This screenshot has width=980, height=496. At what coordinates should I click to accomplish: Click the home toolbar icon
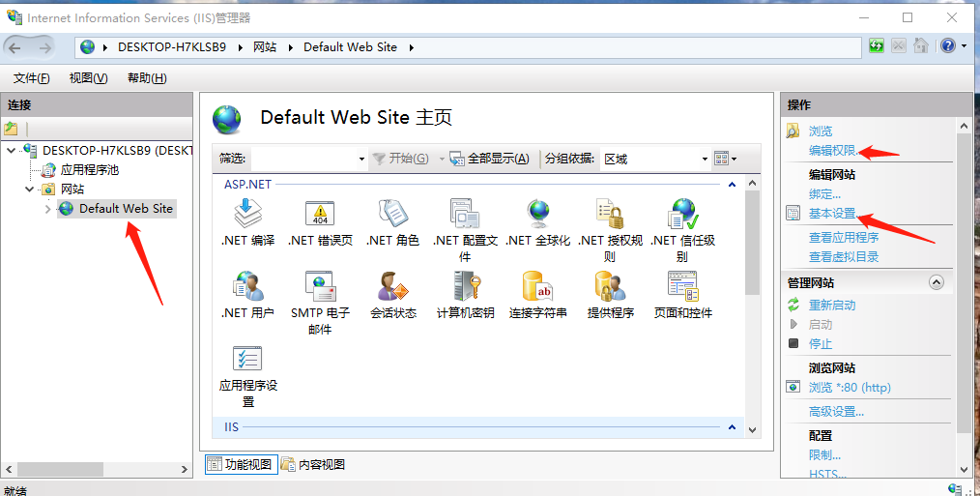coord(921,45)
